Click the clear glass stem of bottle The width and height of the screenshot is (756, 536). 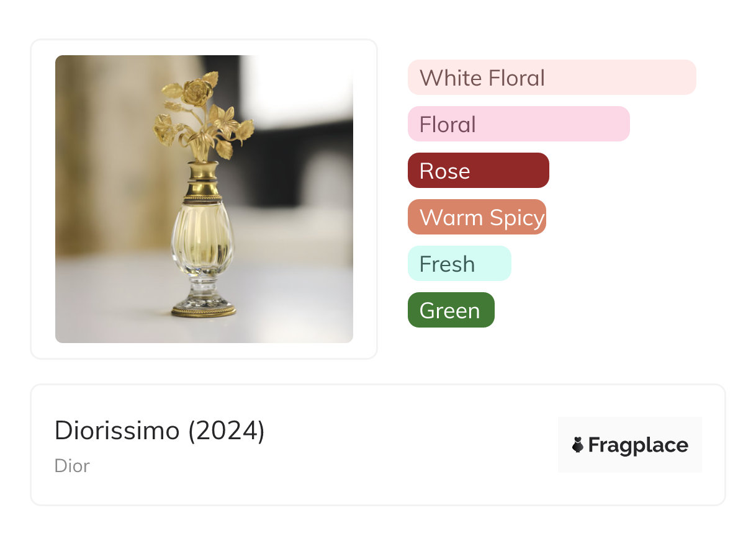click(204, 287)
